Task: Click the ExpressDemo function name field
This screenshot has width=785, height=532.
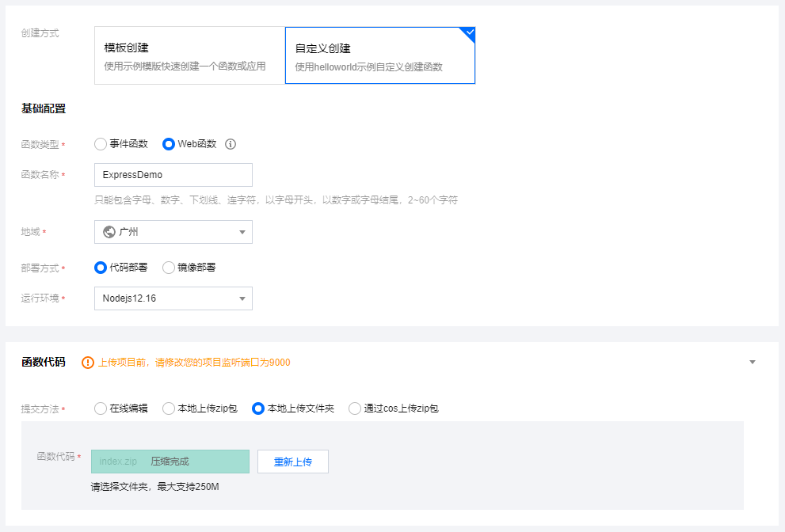Action: [173, 175]
